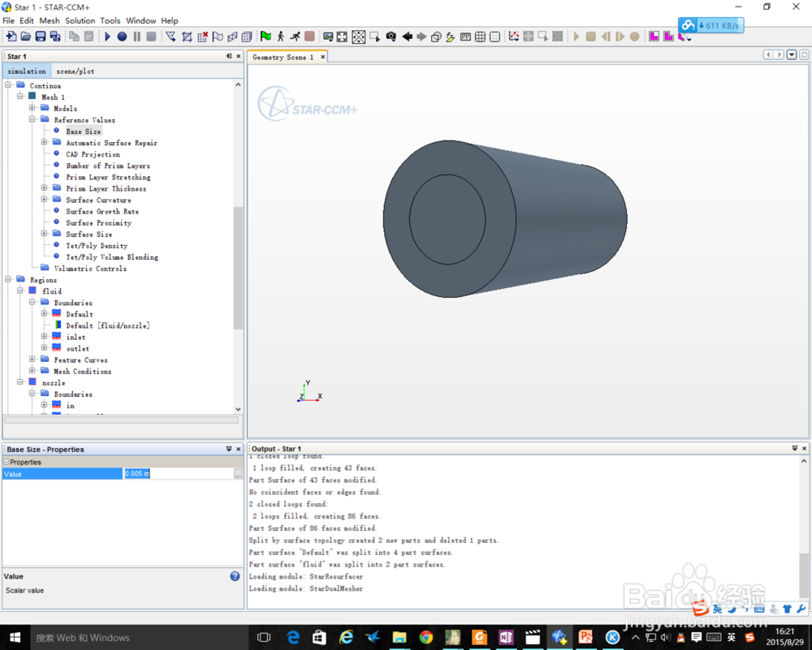Image resolution: width=812 pixels, height=650 pixels.
Task: Collapse the Reference Values folder
Action: click(x=32, y=119)
